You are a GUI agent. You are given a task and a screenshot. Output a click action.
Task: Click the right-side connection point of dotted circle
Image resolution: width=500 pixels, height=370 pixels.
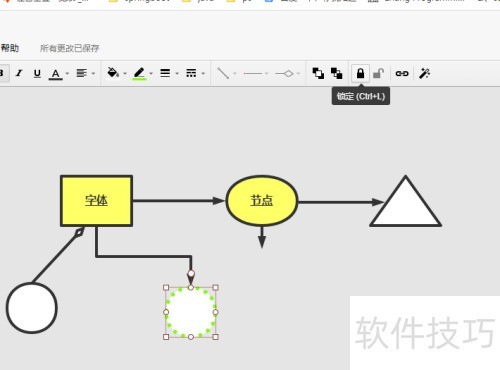[216, 312]
